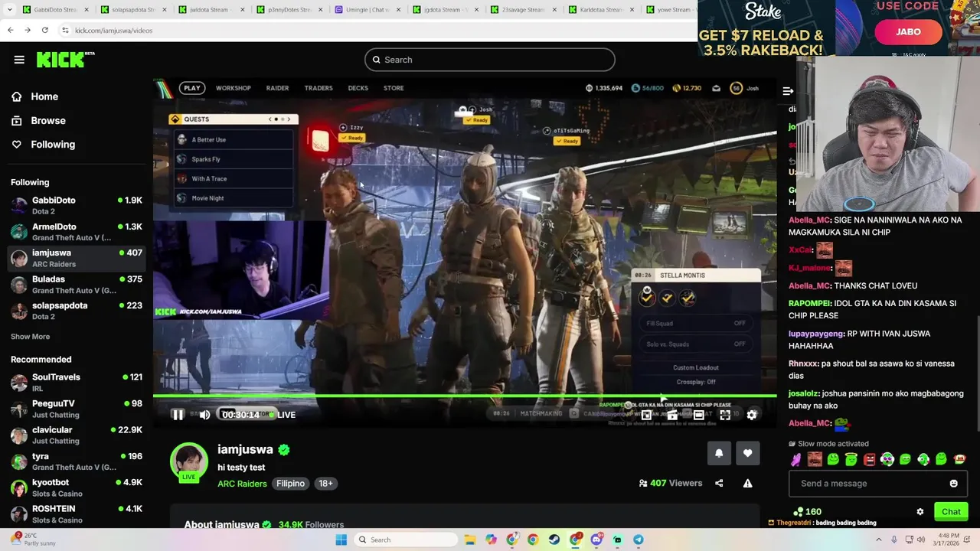Screen dimensions: 980x551
Task: Open the Kick hamburger menu
Action: [x=19, y=60]
